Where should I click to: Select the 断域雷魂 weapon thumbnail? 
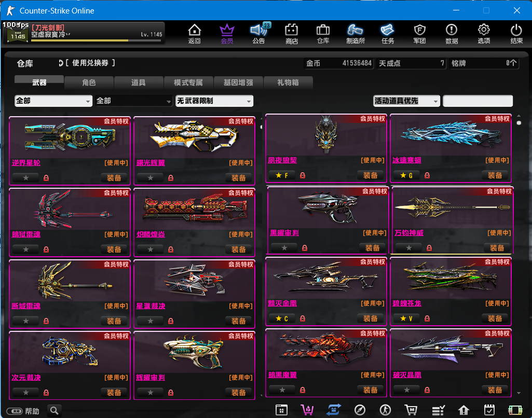point(70,282)
